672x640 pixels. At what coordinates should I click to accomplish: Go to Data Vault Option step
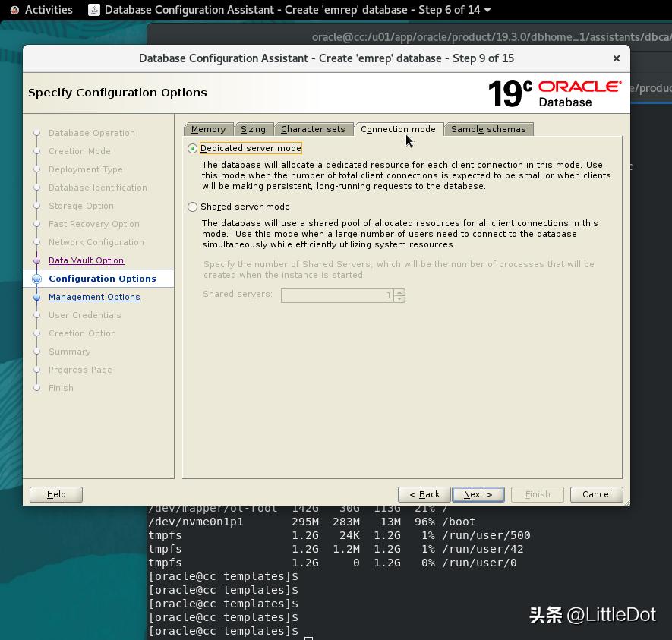(86, 260)
